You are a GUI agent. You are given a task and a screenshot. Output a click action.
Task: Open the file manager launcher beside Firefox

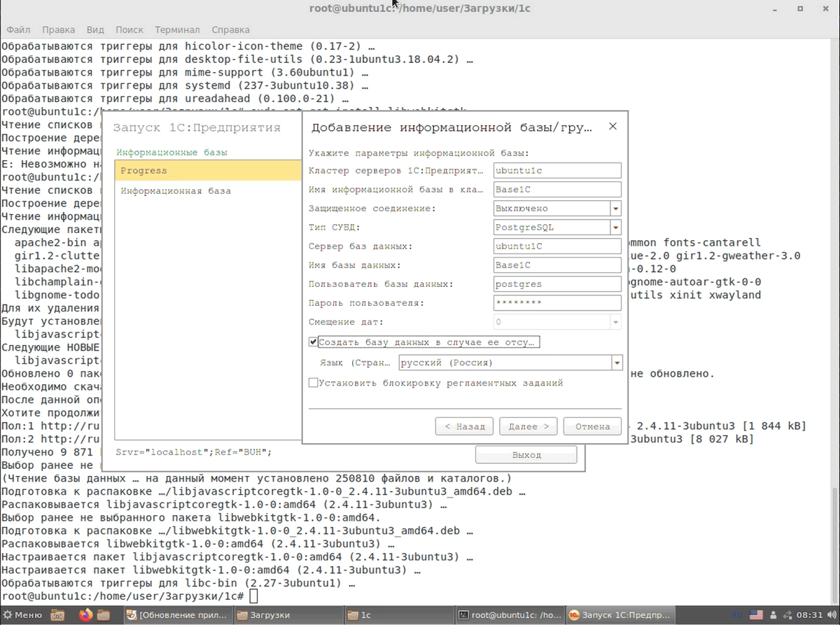point(104,615)
